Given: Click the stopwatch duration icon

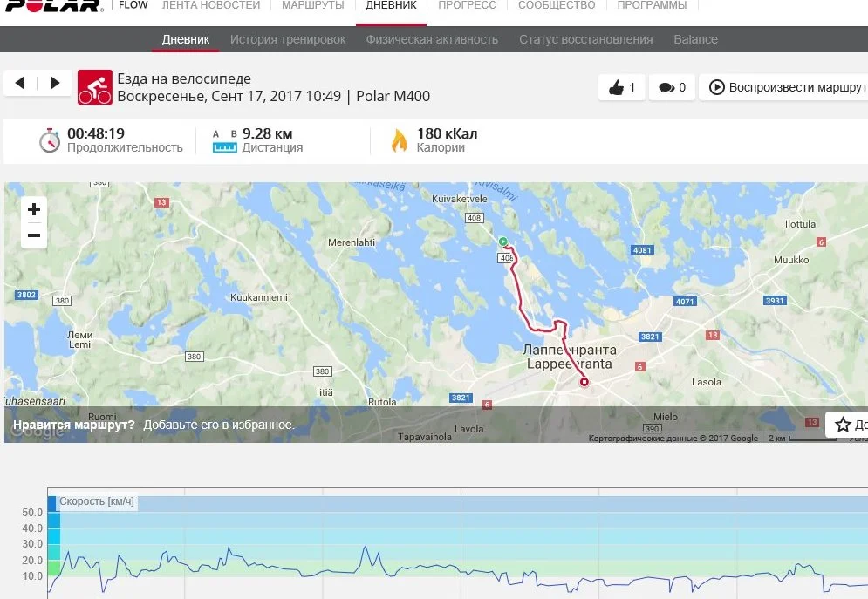Looking at the screenshot, I should pyautogui.click(x=49, y=140).
